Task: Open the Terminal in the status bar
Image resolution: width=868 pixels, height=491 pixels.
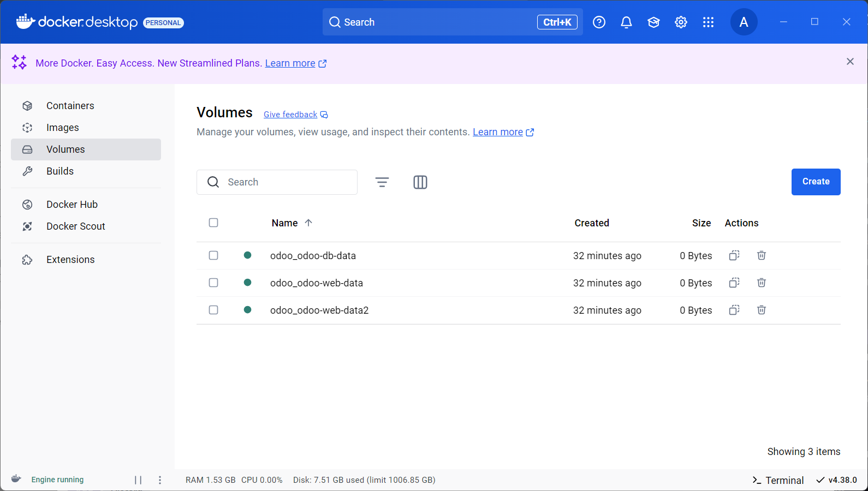Action: [778, 480]
